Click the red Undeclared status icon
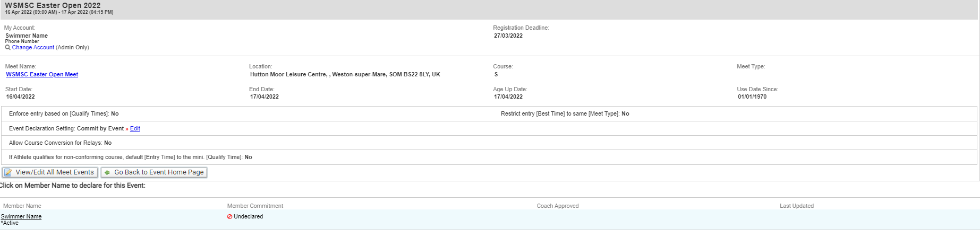This screenshot has width=980, height=237. [229, 217]
